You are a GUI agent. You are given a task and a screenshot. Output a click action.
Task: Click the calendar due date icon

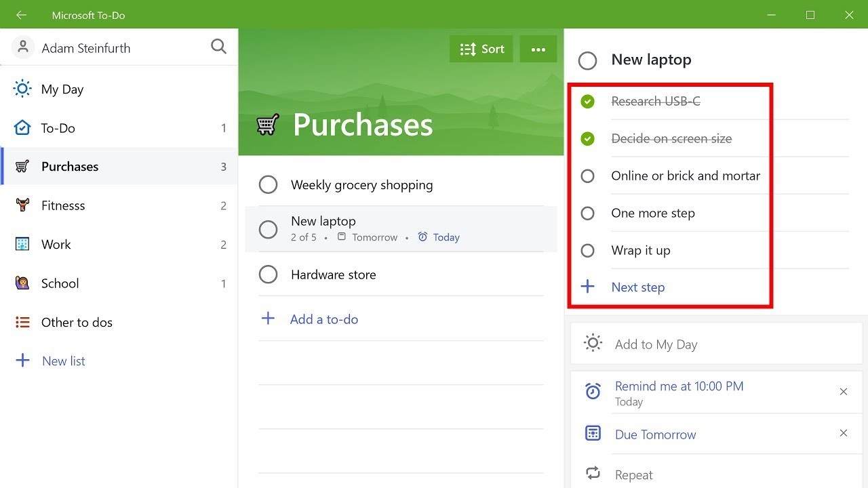point(593,433)
